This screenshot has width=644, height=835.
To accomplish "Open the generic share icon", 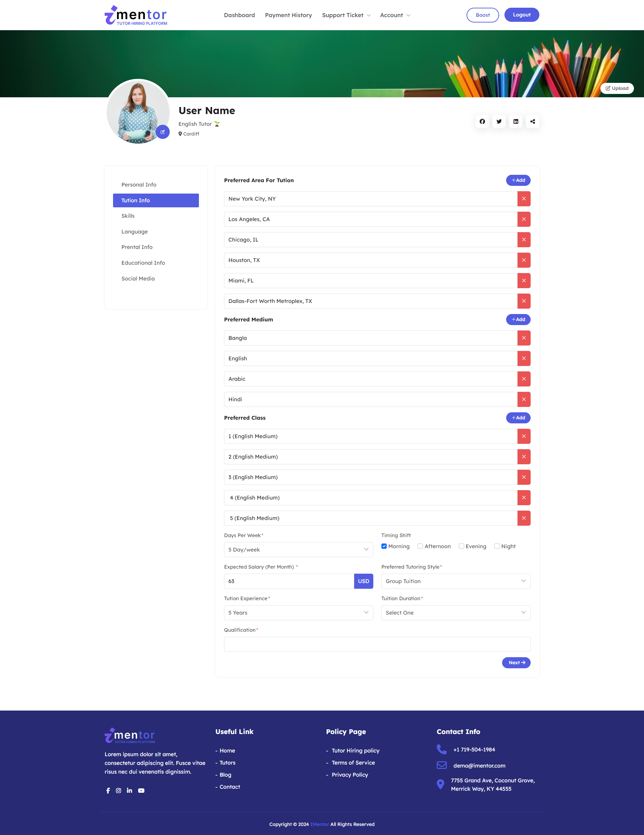I will point(532,121).
